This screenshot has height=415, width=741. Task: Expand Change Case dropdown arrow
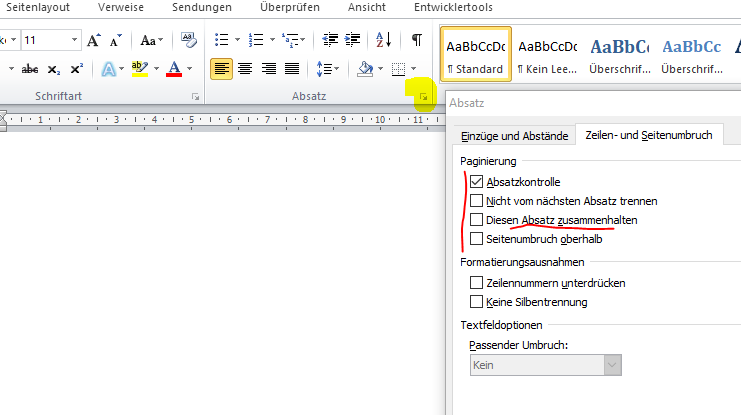(x=161, y=40)
